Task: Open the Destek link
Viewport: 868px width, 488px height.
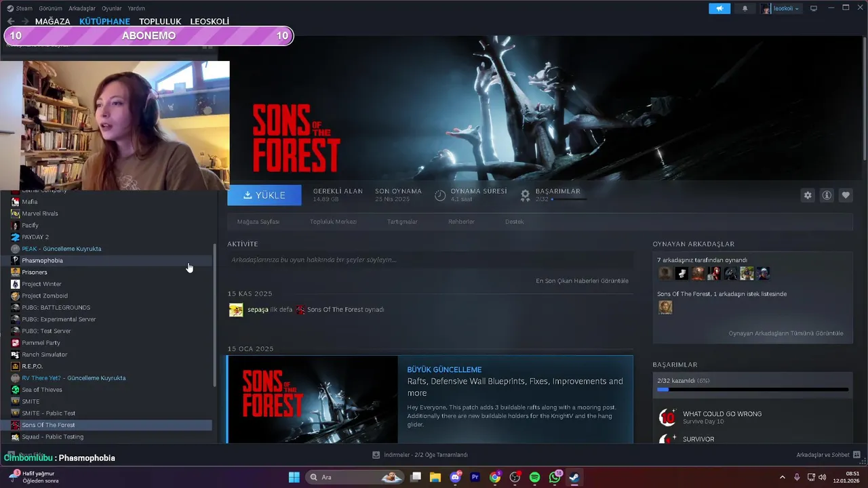Action: point(515,222)
